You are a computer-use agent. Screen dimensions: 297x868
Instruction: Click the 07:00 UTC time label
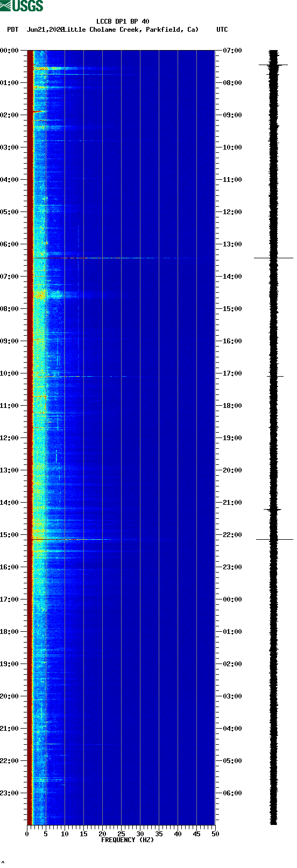click(232, 51)
